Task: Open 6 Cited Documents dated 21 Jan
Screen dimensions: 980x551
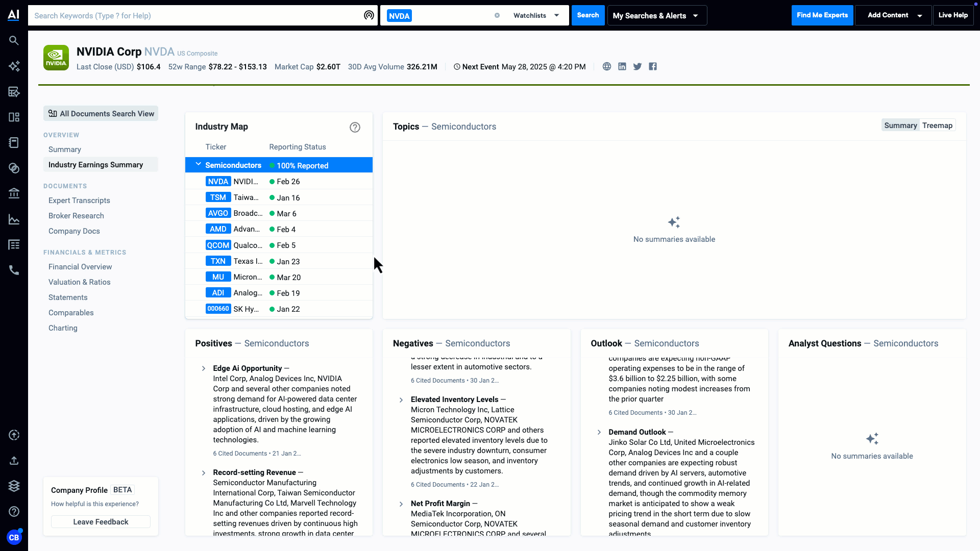Action: [x=257, y=454]
